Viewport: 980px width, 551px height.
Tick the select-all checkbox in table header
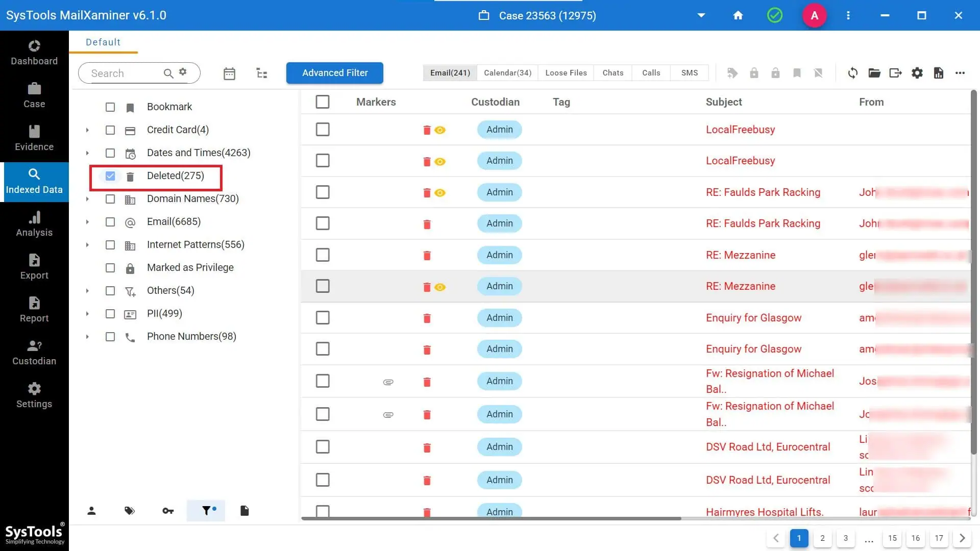(x=323, y=102)
